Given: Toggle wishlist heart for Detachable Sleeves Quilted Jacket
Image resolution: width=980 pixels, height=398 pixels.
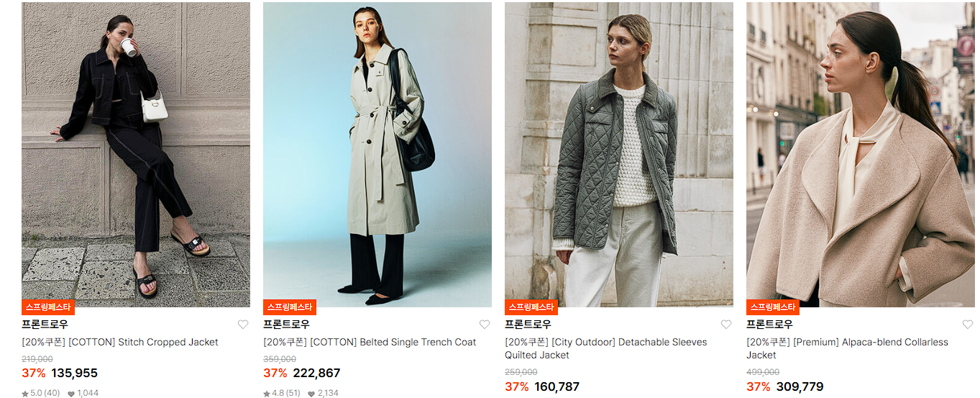Looking at the screenshot, I should 726,325.
